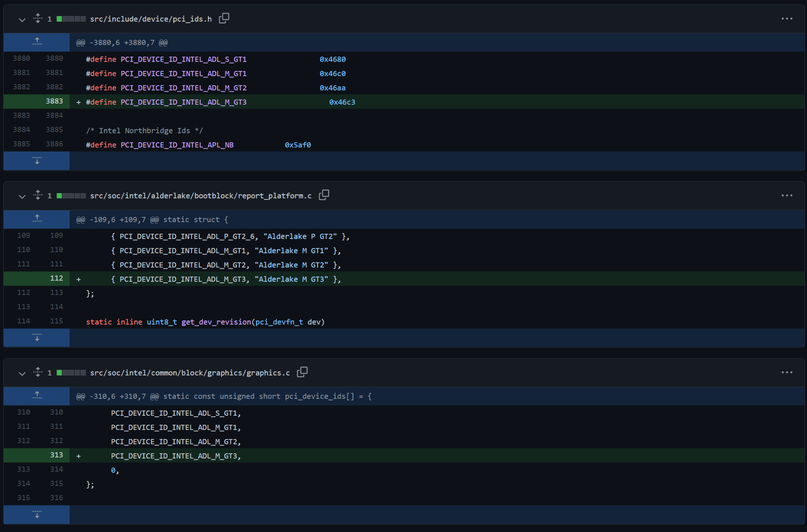Open options menu for graphics.c

tap(787, 372)
